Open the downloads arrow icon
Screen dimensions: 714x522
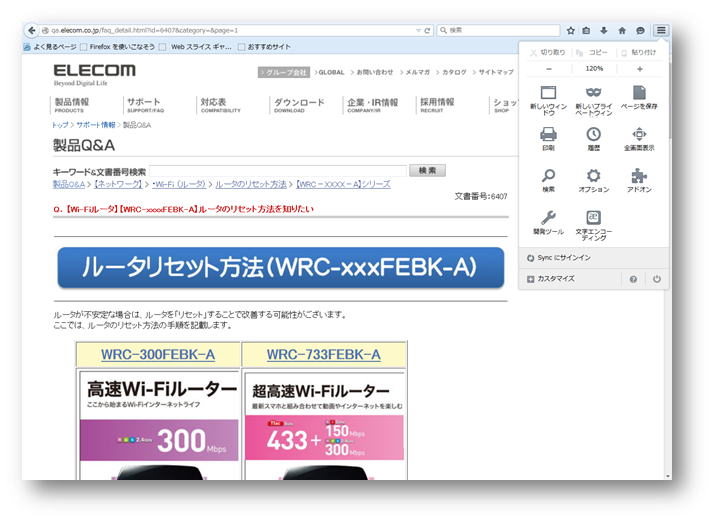[604, 31]
